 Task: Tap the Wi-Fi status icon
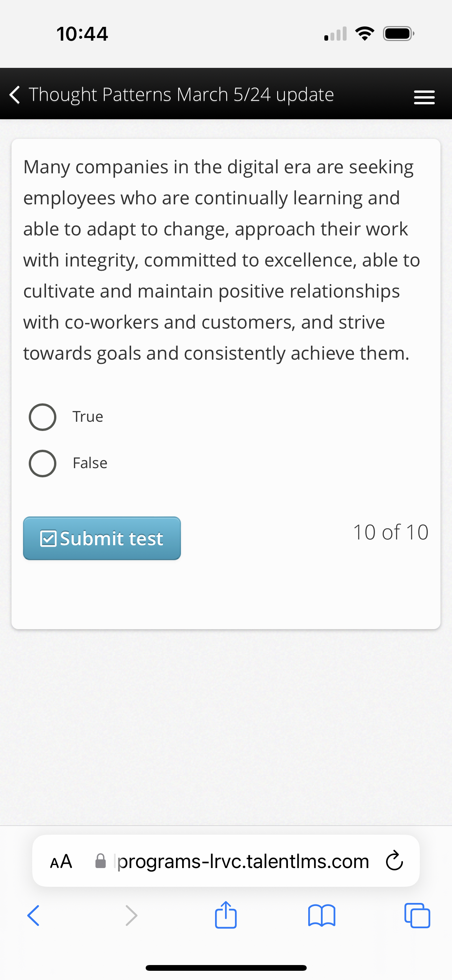[x=363, y=34]
